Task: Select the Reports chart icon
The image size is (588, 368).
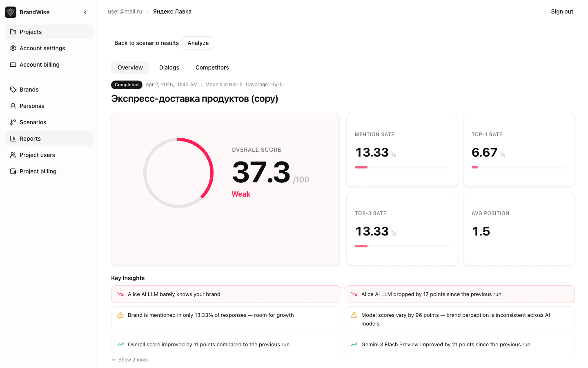Action: point(13,138)
